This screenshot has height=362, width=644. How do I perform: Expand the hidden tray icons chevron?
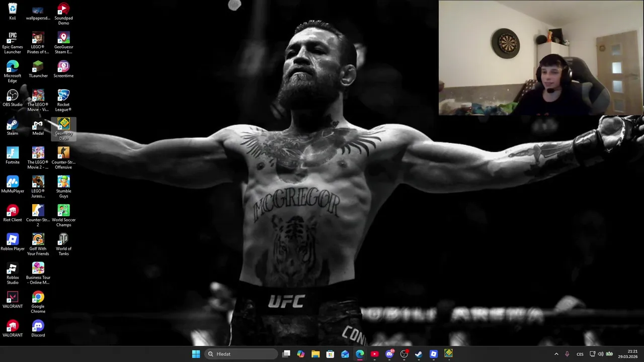tap(556, 354)
